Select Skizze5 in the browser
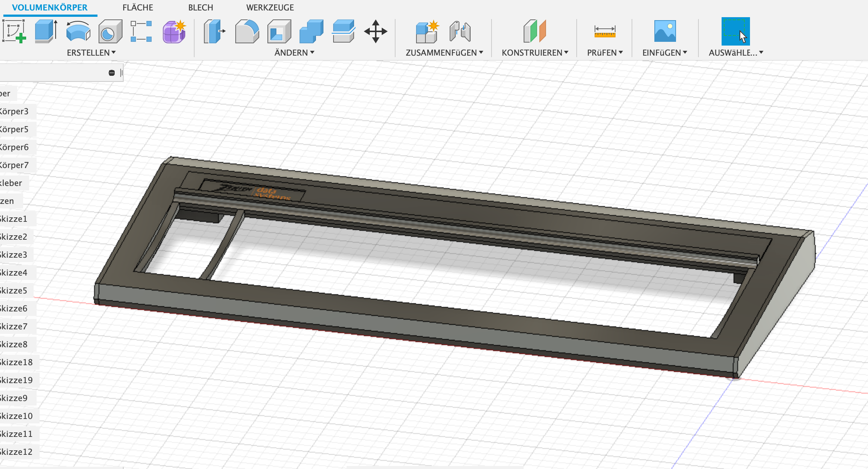 [14, 291]
